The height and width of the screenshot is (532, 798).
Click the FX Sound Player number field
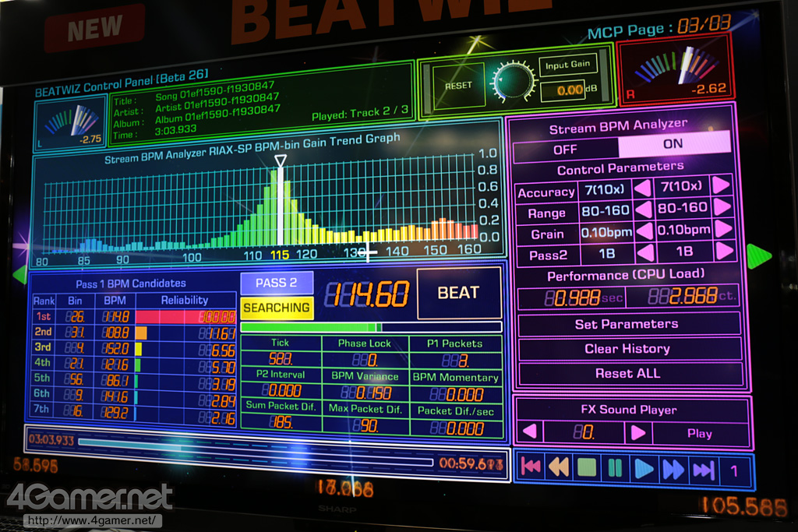coord(584,432)
